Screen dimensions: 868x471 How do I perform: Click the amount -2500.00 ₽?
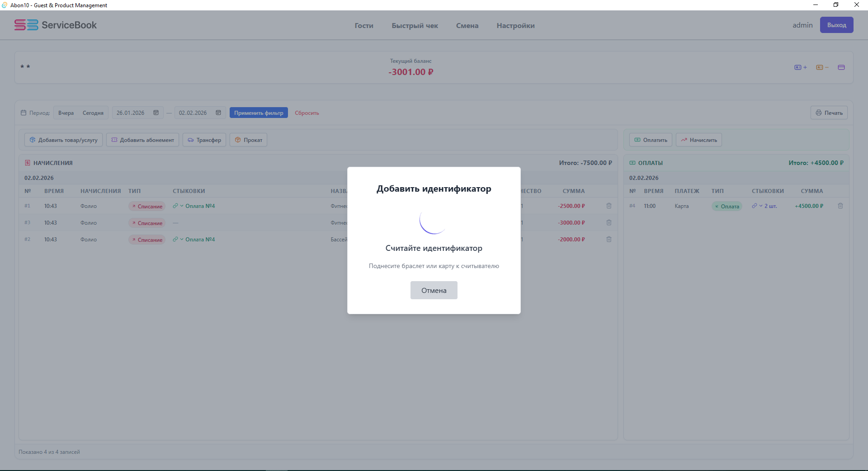click(571, 206)
